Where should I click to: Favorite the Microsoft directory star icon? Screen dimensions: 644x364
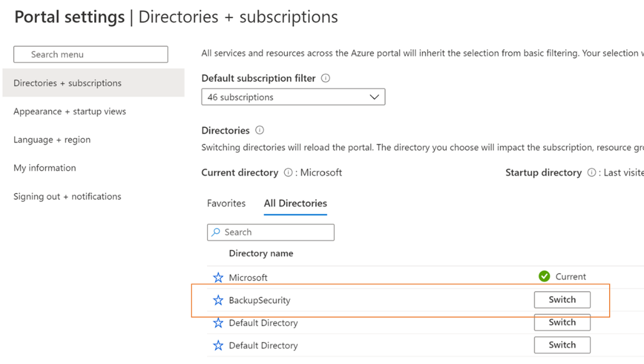pyautogui.click(x=218, y=277)
